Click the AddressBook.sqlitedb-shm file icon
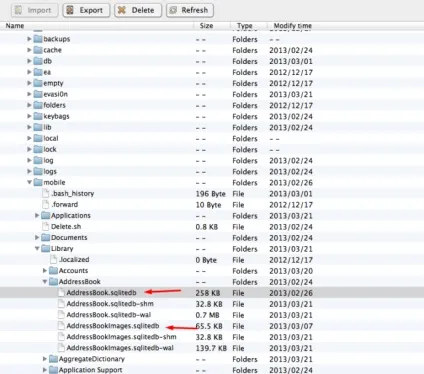 pos(61,304)
